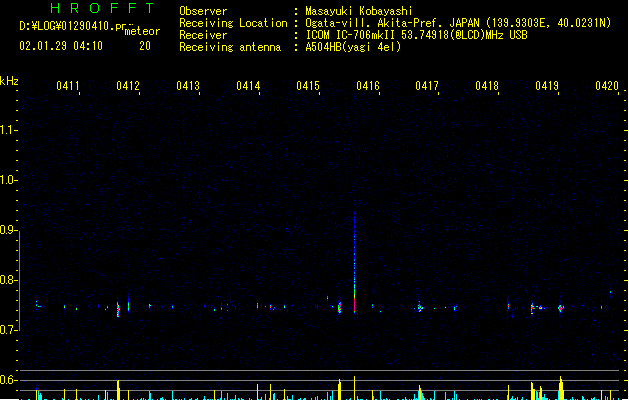Click the Observer label
The width and height of the screenshot is (629, 400).
203,11
